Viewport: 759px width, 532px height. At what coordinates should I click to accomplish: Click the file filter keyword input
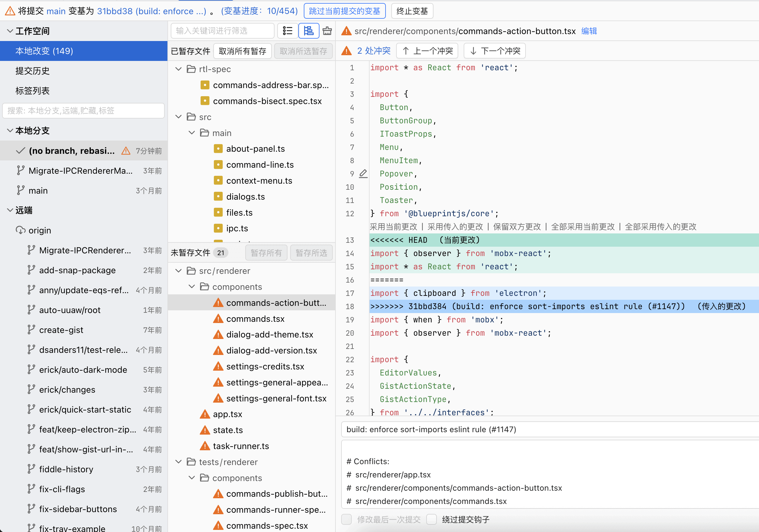[222, 31]
